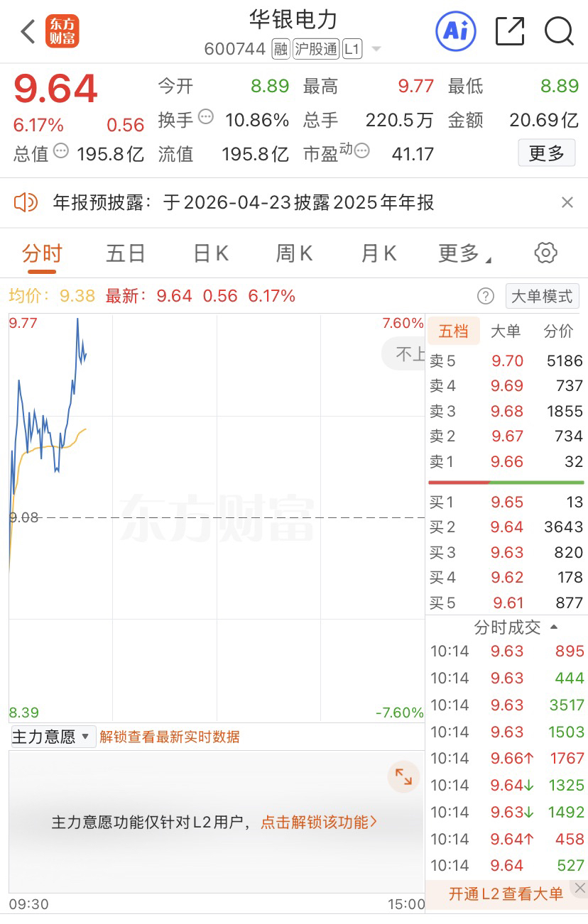The height and width of the screenshot is (924, 588).
Task: Go back with the left arrow
Action: click(28, 32)
